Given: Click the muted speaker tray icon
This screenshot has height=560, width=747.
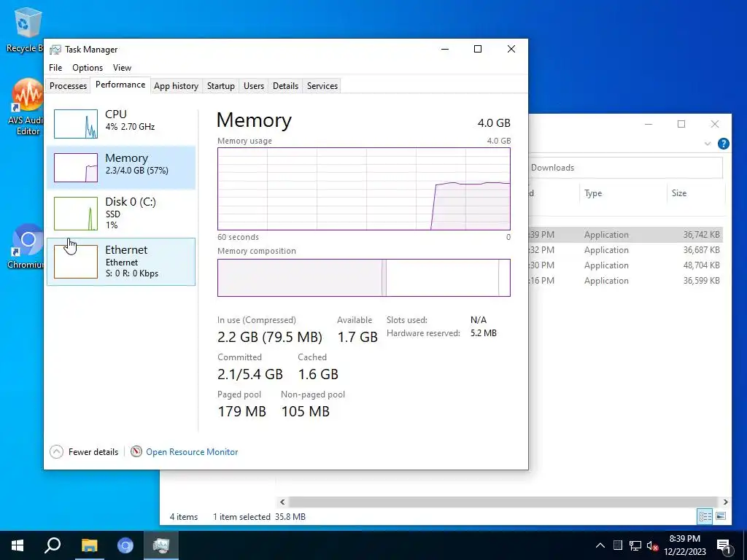Looking at the screenshot, I should pyautogui.click(x=652, y=545).
